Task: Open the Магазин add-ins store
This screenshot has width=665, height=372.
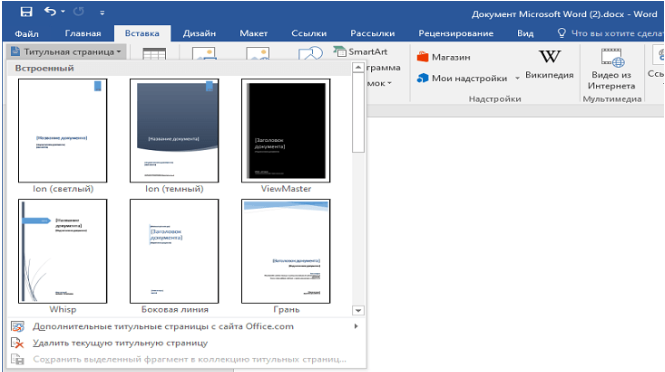Action: (444, 57)
